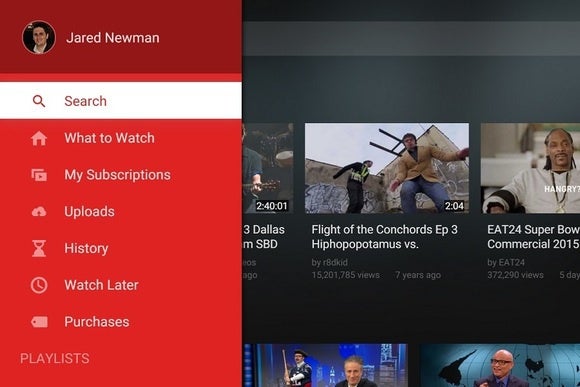Play the Flight of the Conchords video thumbnail
Viewport: 580px width, 387px height.
tap(387, 168)
